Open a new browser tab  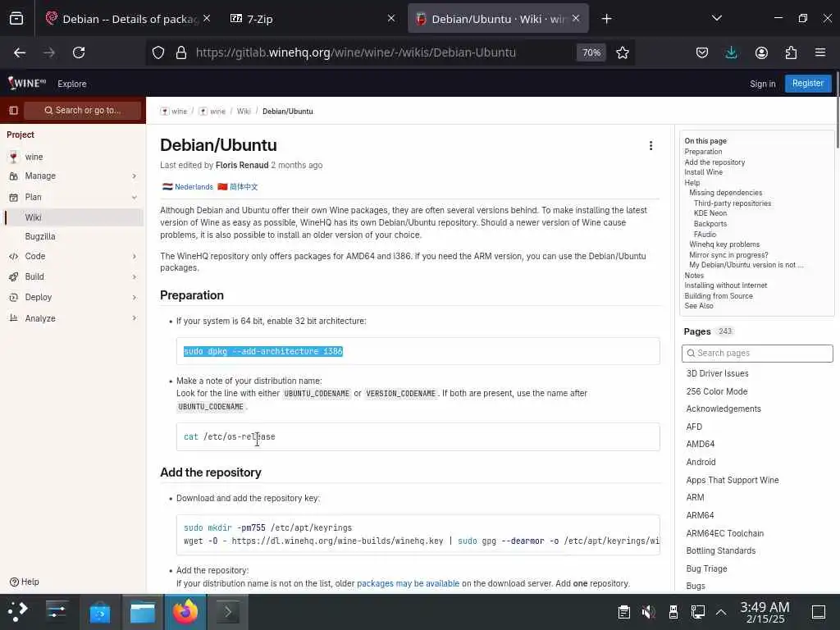(x=606, y=19)
